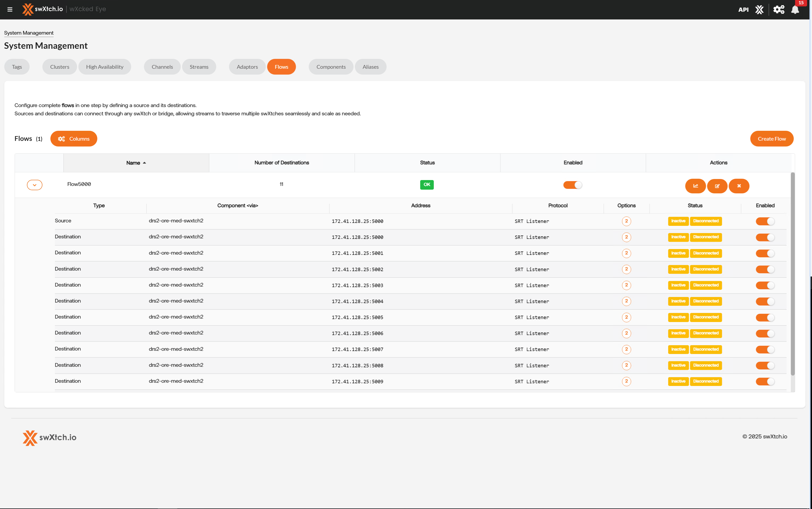Toggle off the Source row enabled switch

coord(765,221)
